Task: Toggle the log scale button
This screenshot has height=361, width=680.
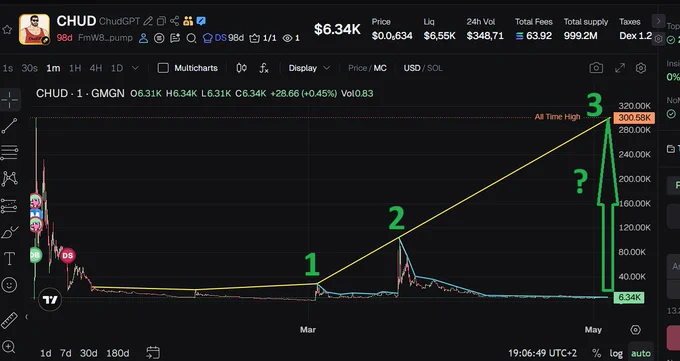Action: pos(616,354)
